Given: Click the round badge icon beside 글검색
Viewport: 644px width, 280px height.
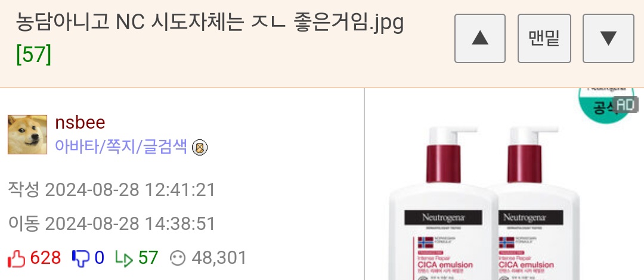Looking at the screenshot, I should tap(200, 147).
